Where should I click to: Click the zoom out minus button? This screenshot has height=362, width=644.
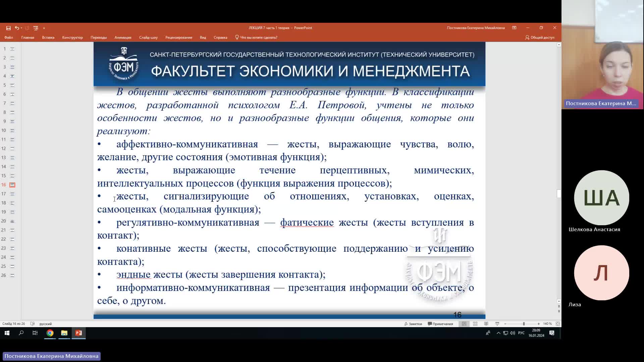pyautogui.click(x=505, y=324)
